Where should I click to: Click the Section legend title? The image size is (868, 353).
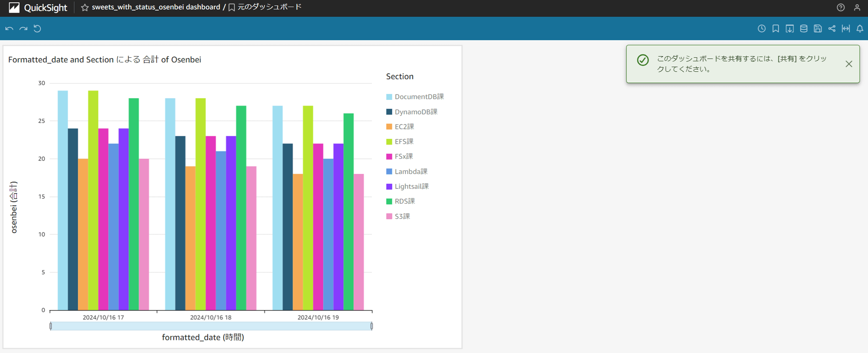pyautogui.click(x=400, y=76)
